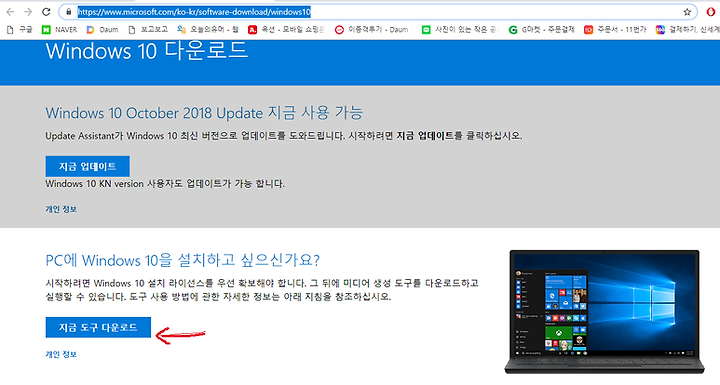The image size is (720, 385).
Task: Click the Windows 10 October 2018 Update heading
Action: (x=204, y=113)
